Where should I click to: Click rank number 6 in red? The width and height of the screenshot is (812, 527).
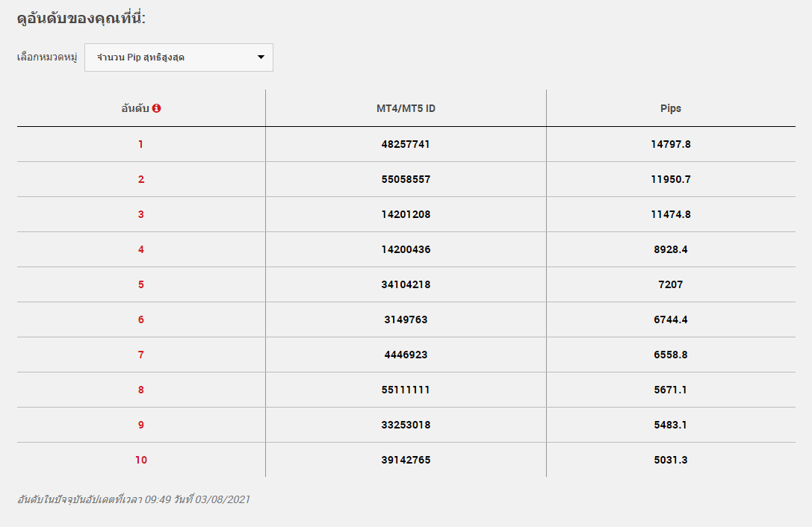(141, 319)
